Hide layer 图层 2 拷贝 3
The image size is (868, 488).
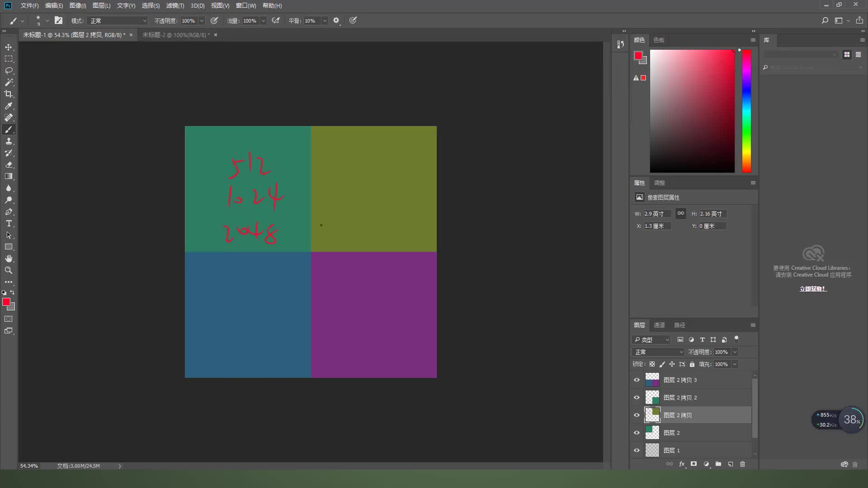(x=637, y=380)
